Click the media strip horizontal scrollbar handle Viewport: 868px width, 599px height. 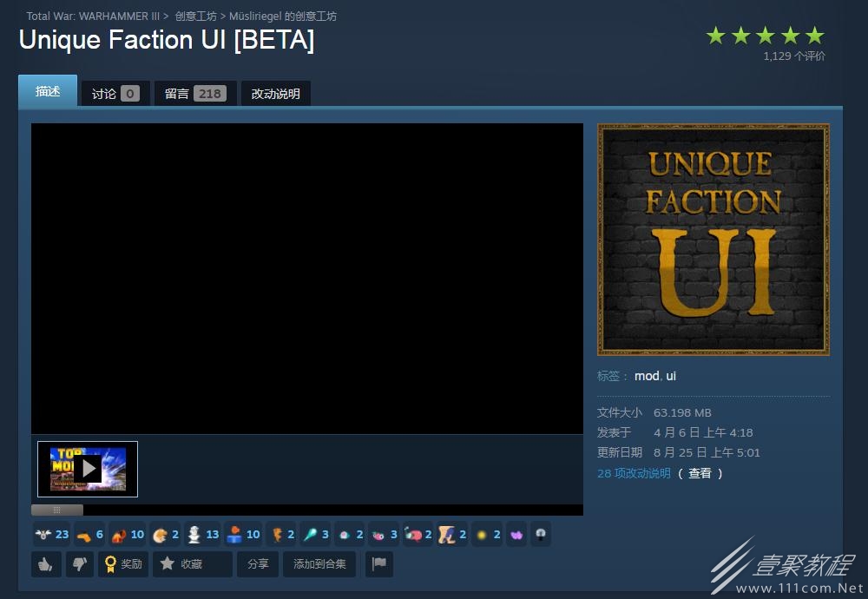coord(57,510)
